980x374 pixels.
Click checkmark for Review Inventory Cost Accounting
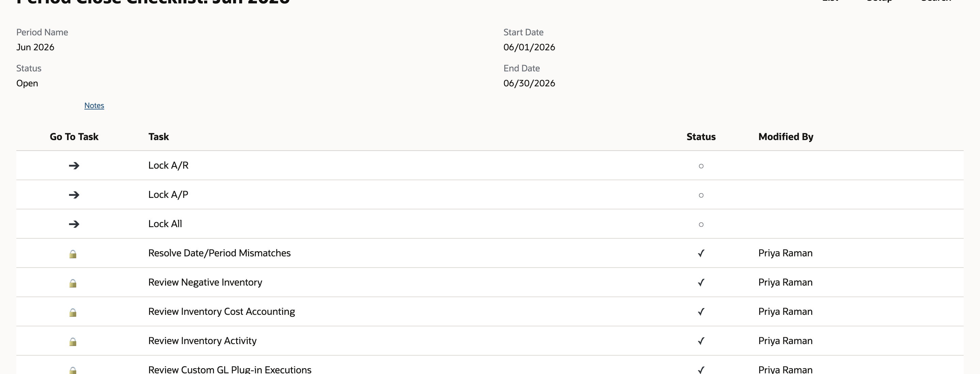(x=701, y=312)
